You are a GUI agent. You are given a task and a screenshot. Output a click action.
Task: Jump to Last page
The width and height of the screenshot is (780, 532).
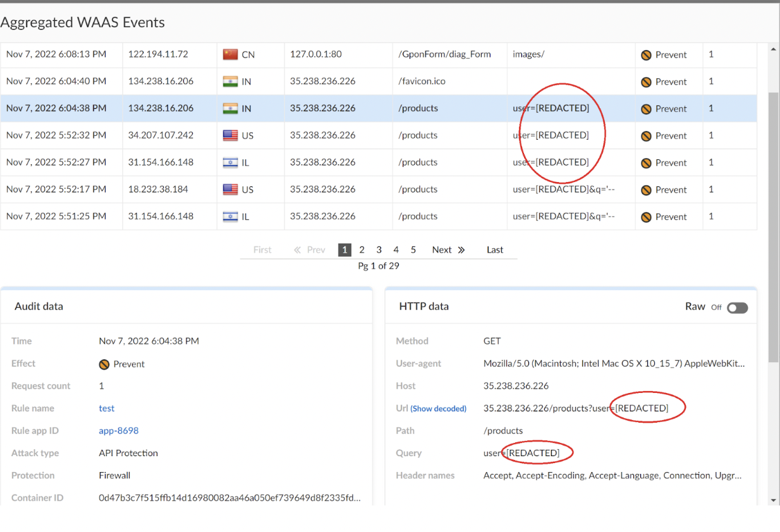495,250
